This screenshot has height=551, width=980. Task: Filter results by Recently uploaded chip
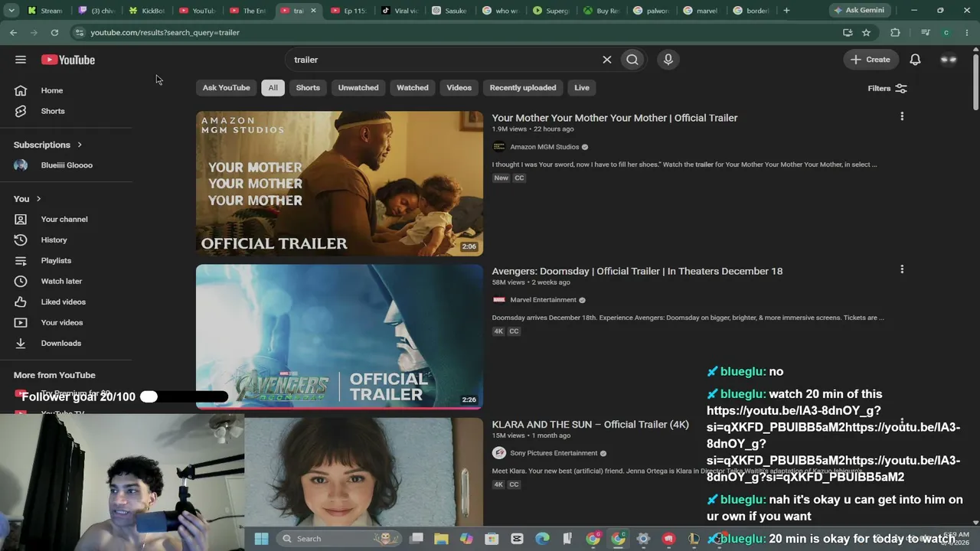coord(523,88)
